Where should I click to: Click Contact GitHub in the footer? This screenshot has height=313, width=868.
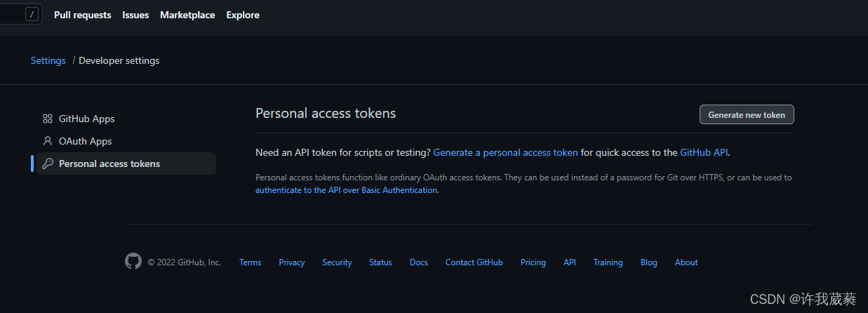(474, 262)
